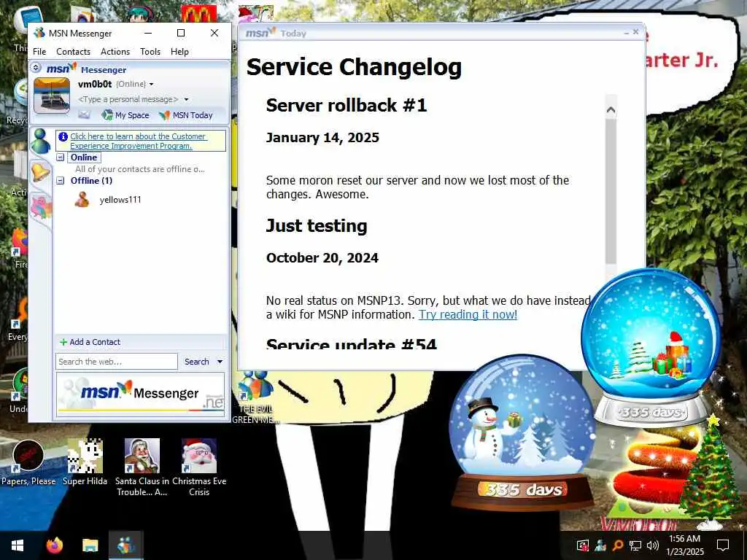
Task: Click the vm0b0t display picture
Action: tap(52, 96)
